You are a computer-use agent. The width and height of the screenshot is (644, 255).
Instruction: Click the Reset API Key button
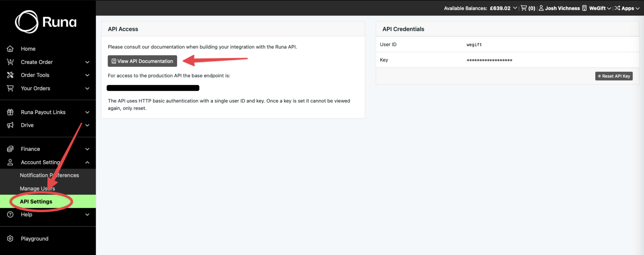[x=614, y=76]
